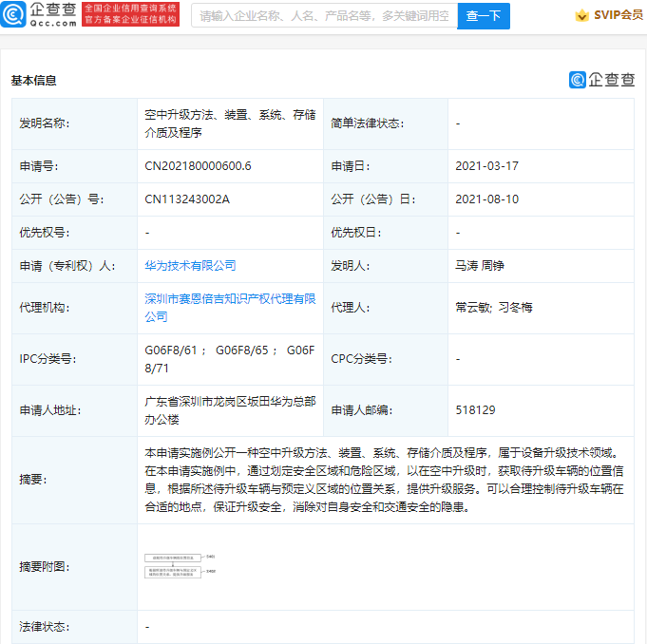Image resolution: width=647 pixels, height=644 pixels.
Task: Click the 发明人 label
Action: pos(351,266)
